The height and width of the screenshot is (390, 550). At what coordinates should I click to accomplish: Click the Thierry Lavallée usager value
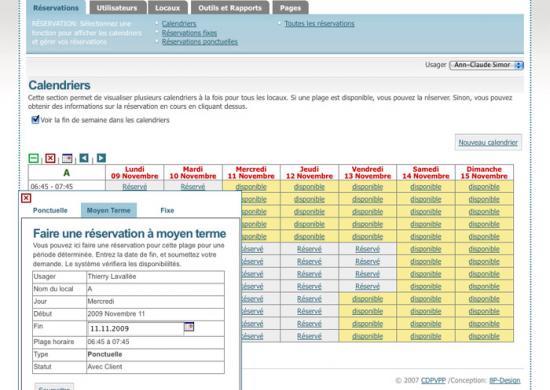point(112,276)
